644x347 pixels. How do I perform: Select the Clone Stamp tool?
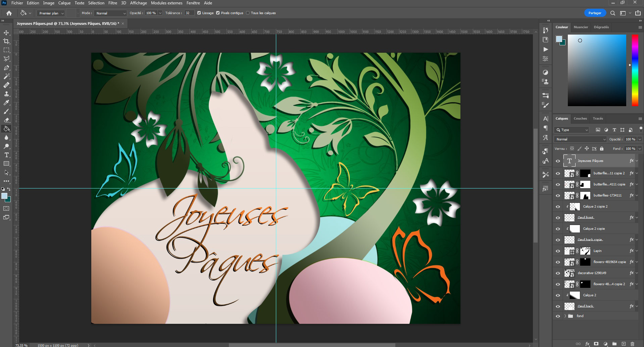pos(6,94)
